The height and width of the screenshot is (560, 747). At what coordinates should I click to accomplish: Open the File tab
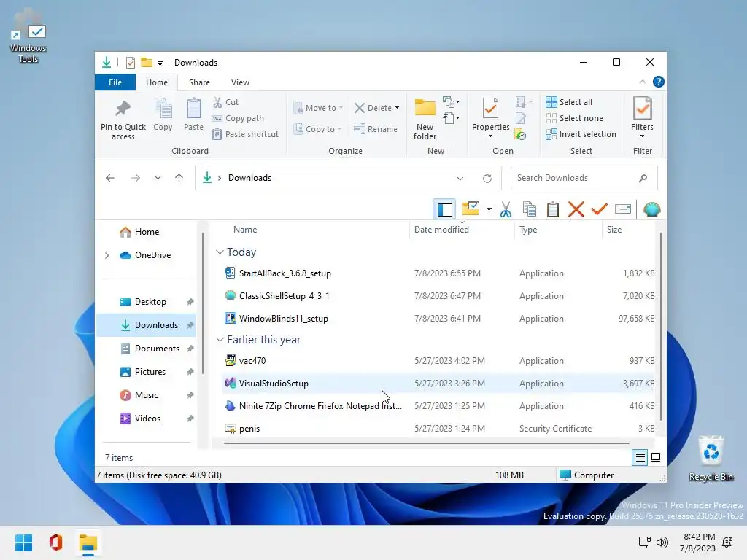tap(115, 82)
